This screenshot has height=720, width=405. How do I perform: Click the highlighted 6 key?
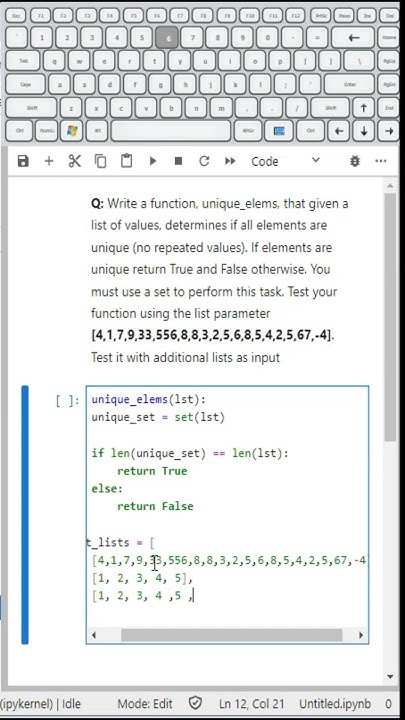(x=167, y=38)
